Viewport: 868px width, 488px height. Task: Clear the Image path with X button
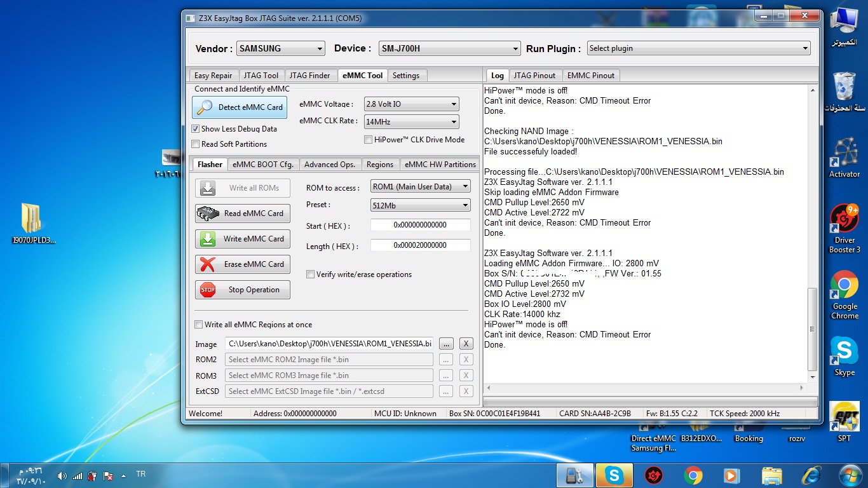[466, 344]
